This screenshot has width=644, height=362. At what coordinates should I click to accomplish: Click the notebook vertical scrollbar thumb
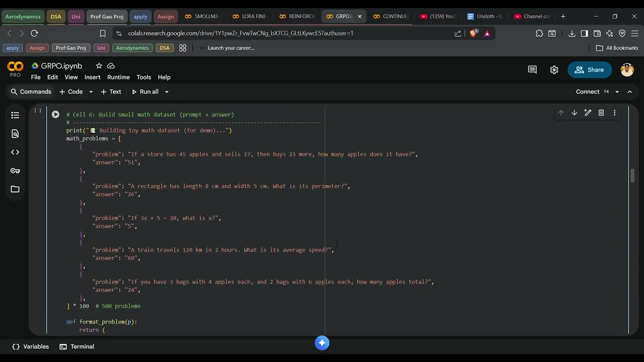632,176
